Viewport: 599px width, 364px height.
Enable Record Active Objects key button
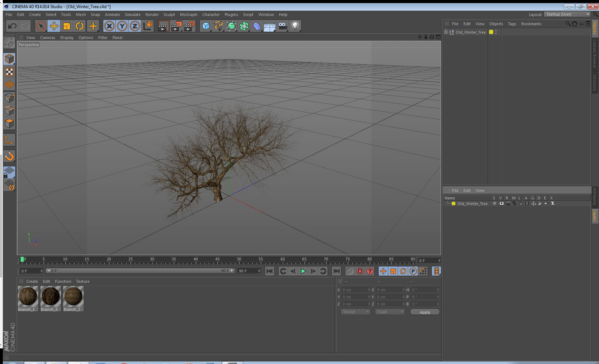pos(350,271)
